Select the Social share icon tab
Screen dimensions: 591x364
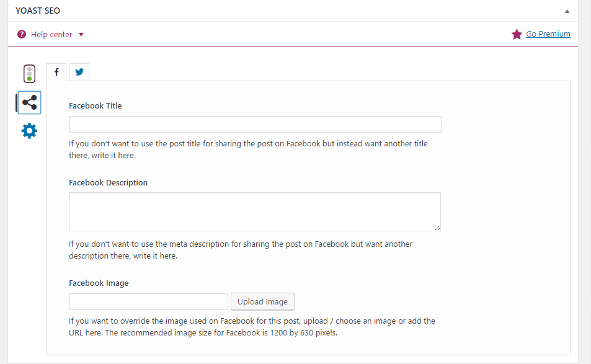click(29, 103)
